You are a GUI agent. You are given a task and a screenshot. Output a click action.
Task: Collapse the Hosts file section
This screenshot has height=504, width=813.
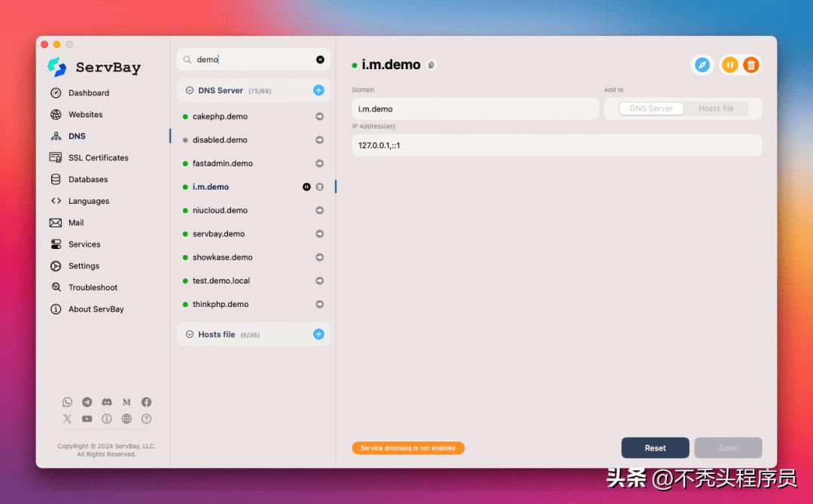189,334
